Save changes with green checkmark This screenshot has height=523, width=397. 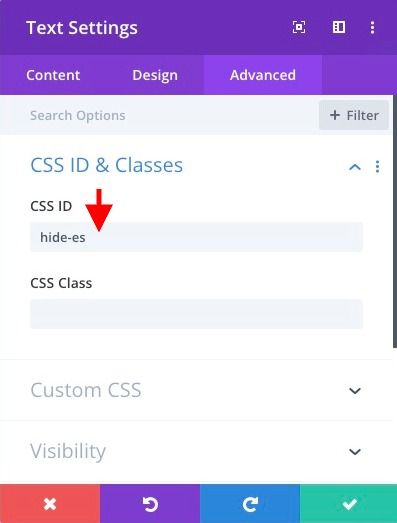[349, 504]
